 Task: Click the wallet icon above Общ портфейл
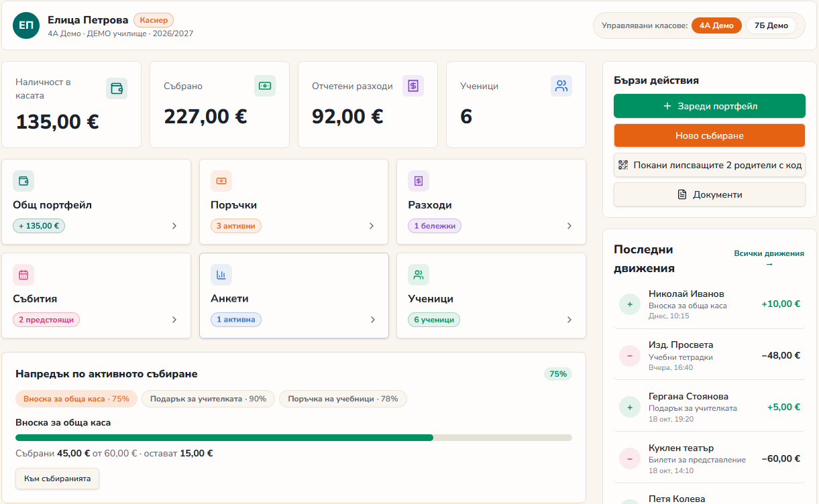tap(23, 181)
